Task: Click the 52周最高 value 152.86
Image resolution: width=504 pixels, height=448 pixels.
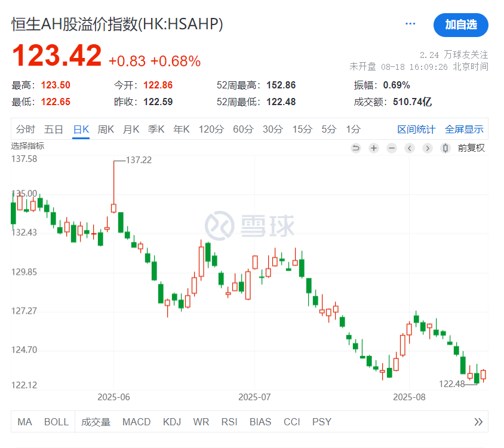Action: pyautogui.click(x=281, y=85)
